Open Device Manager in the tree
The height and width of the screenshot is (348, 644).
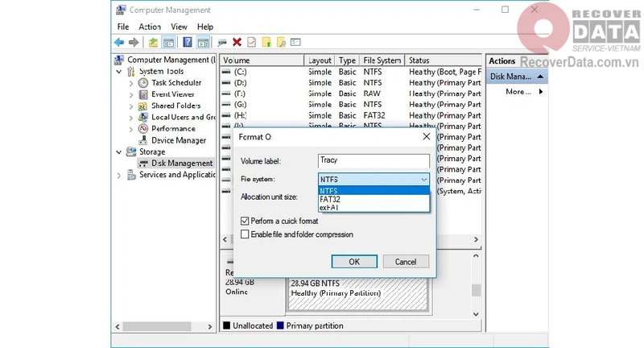pyautogui.click(x=179, y=140)
